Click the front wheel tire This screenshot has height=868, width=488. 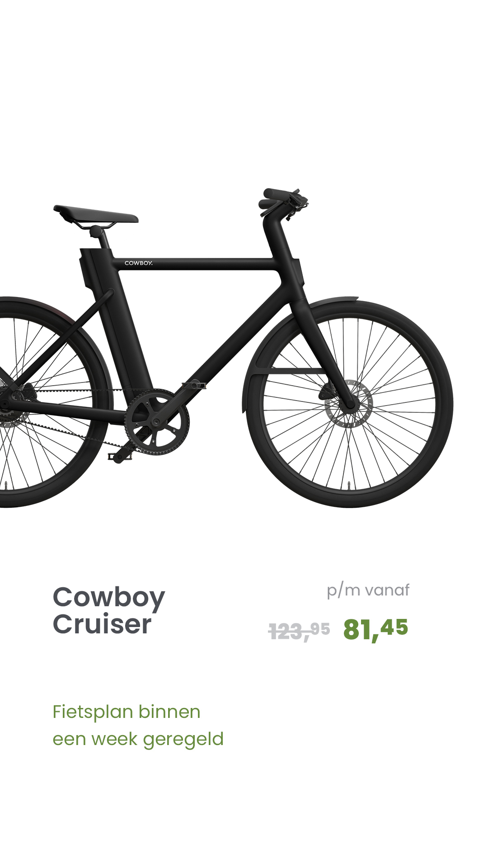pyautogui.click(x=350, y=405)
